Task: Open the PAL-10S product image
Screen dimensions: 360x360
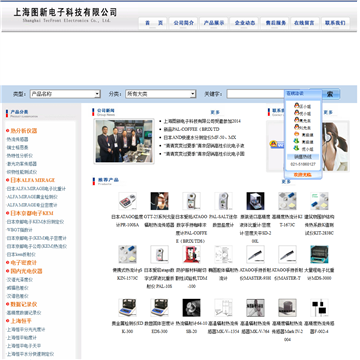Action: coord(159,254)
